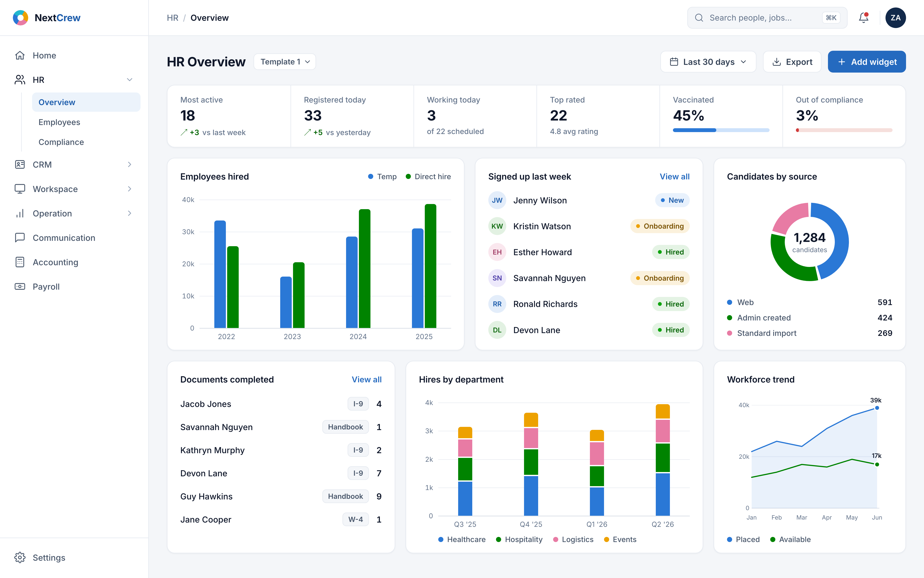The width and height of the screenshot is (924, 578).
Task: Click the Out of compliance progress bar
Action: click(x=844, y=130)
